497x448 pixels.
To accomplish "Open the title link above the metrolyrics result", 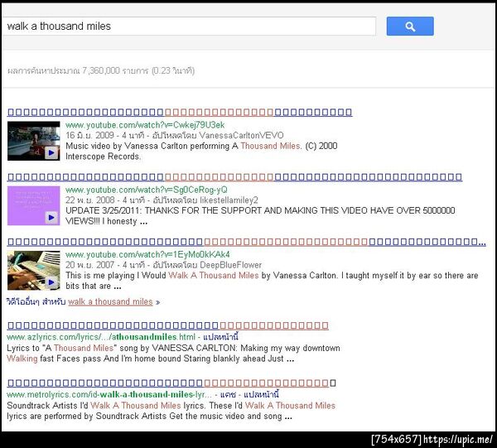I will [171, 383].
